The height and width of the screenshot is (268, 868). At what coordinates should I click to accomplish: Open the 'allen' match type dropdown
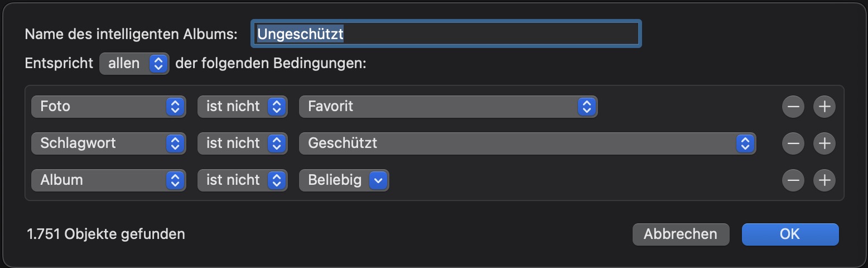pos(134,64)
